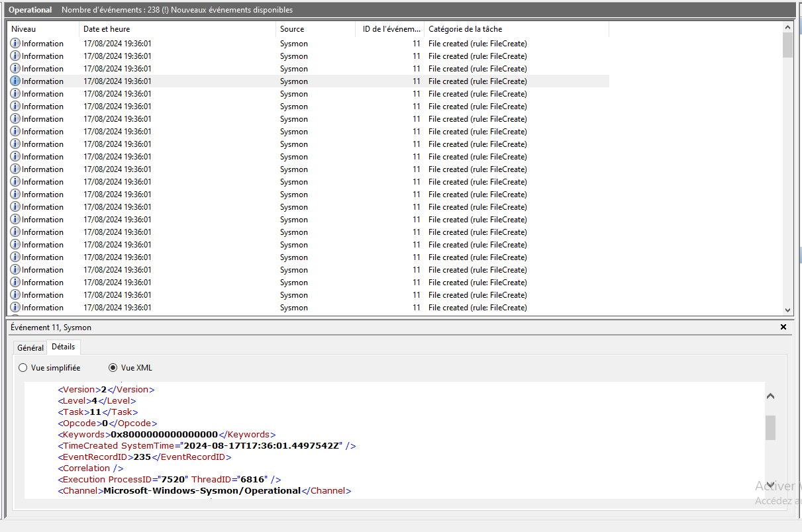The image size is (802, 532).
Task: Open the Détails tab
Action: point(64,346)
